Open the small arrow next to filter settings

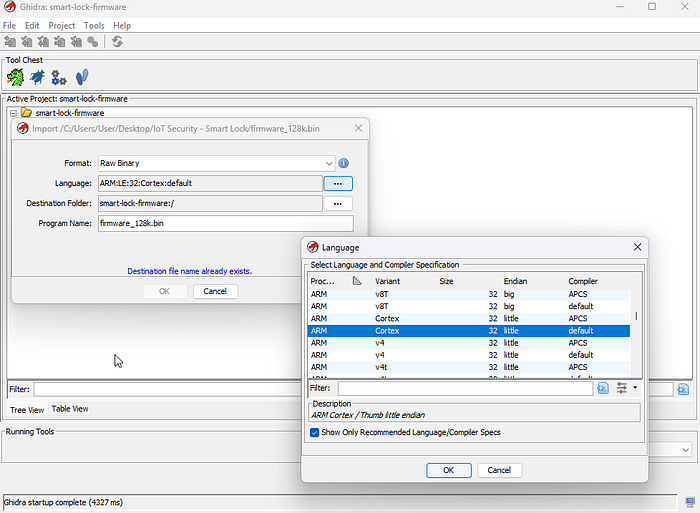click(635, 388)
